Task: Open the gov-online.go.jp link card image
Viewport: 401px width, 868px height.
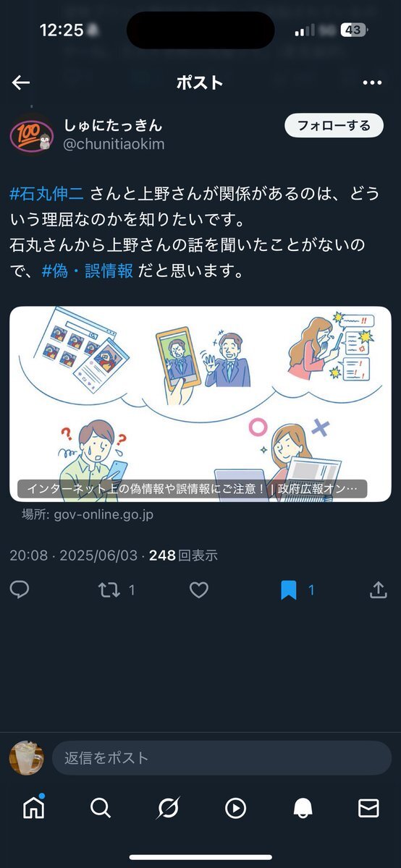Action: point(200,404)
